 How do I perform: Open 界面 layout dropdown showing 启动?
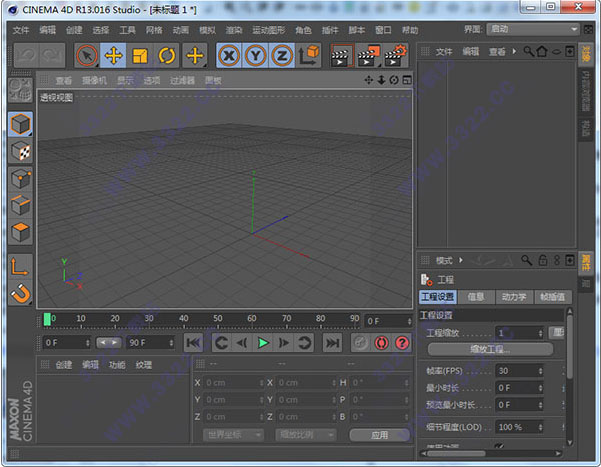[x=533, y=29]
